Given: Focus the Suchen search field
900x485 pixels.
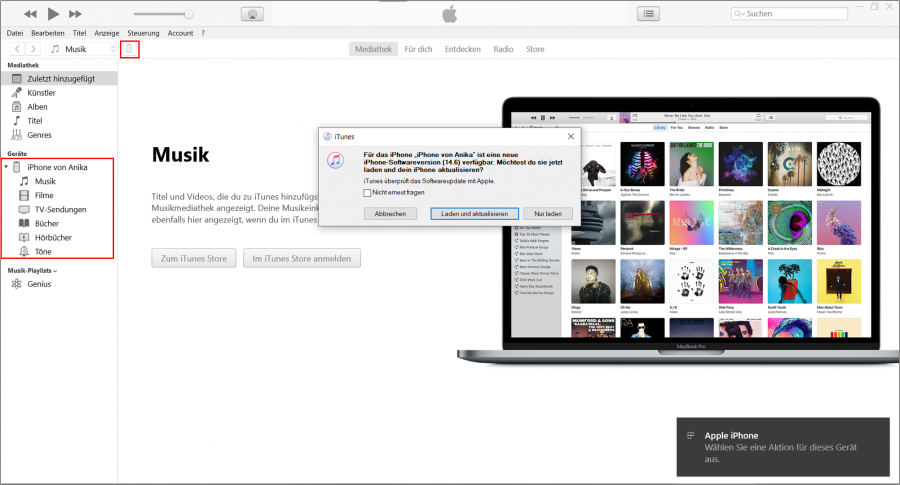Looking at the screenshot, I should 790,13.
